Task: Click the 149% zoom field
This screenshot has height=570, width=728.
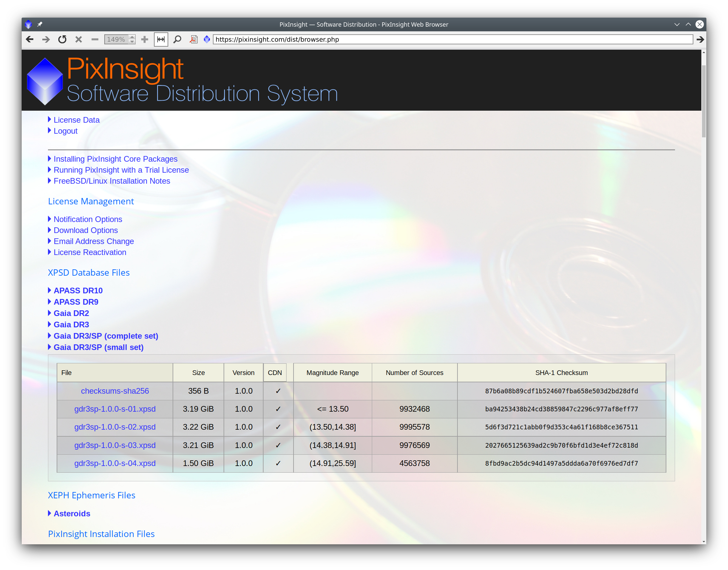Action: click(116, 39)
